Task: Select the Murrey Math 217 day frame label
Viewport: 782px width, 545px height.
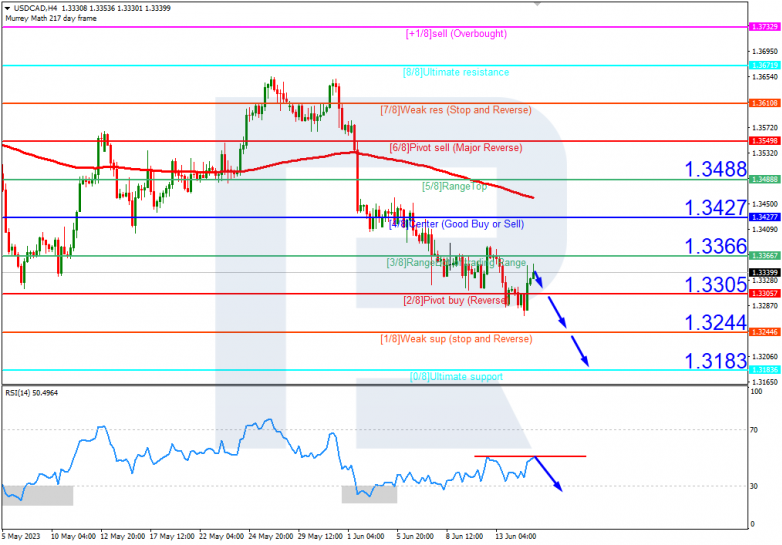Action: pos(51,18)
